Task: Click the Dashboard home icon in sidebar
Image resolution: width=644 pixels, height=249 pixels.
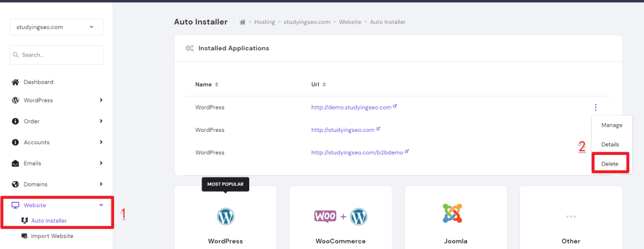Action: point(15,82)
